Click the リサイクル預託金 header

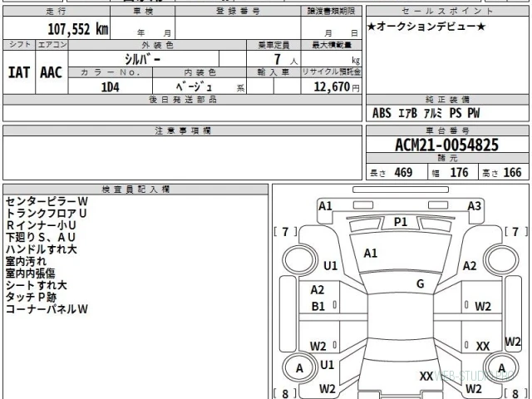click(x=332, y=72)
